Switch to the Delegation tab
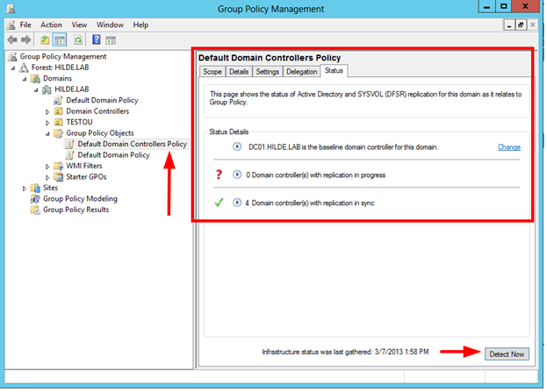This screenshot has height=392, width=547. click(302, 71)
